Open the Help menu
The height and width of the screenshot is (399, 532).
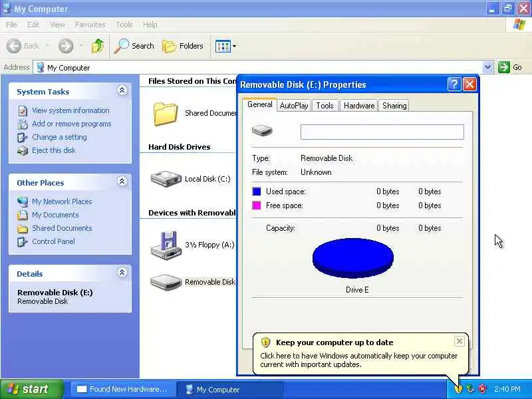[150, 25]
